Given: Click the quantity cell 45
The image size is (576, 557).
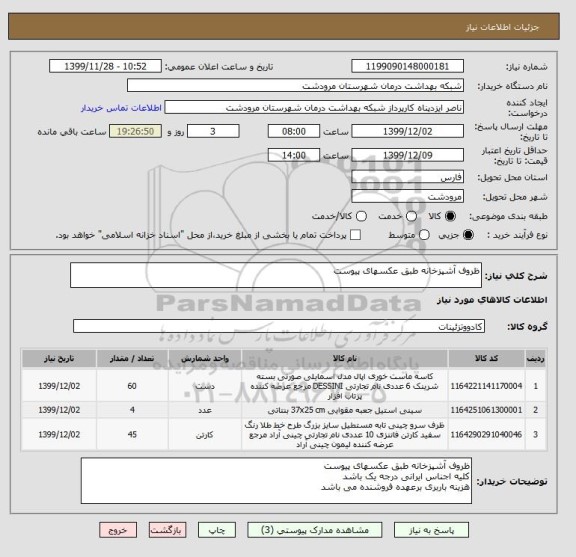Looking at the screenshot, I should pos(132,435).
